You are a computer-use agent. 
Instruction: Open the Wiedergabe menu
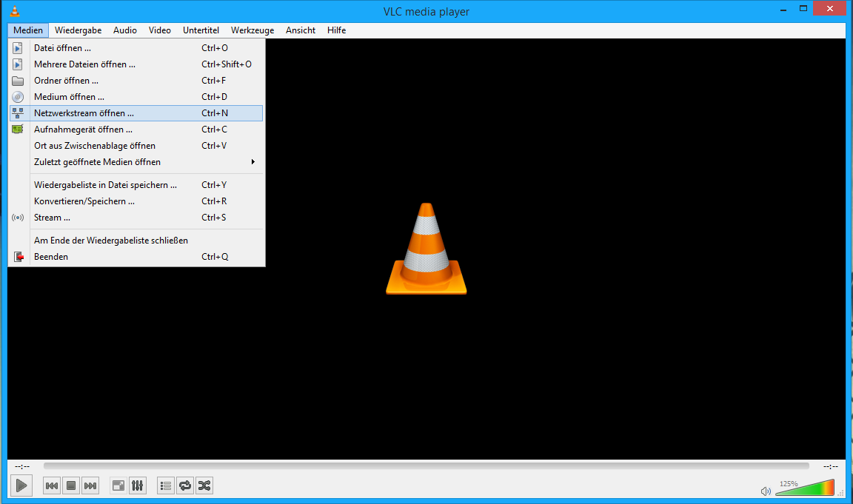pos(78,30)
